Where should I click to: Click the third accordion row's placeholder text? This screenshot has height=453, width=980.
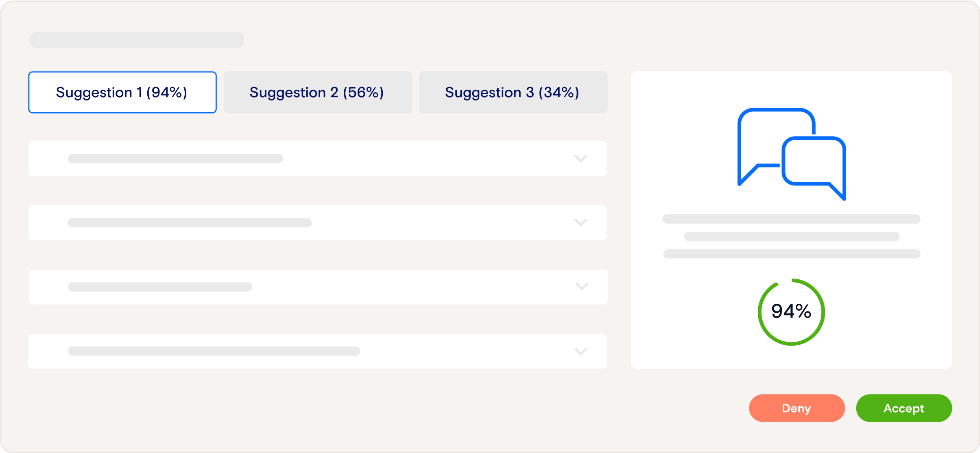(160, 287)
